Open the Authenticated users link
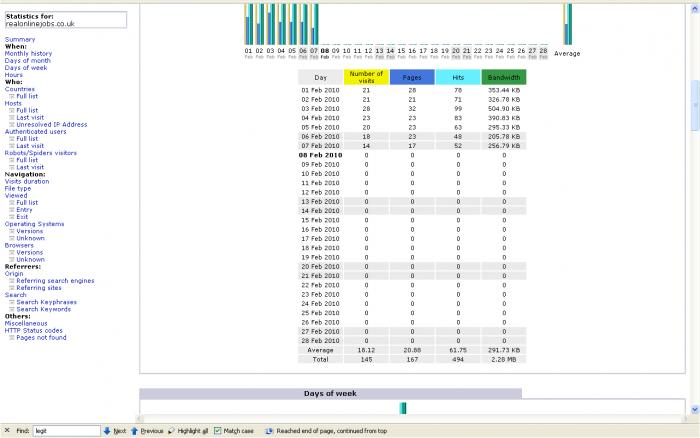700x438 pixels. [x=35, y=132]
